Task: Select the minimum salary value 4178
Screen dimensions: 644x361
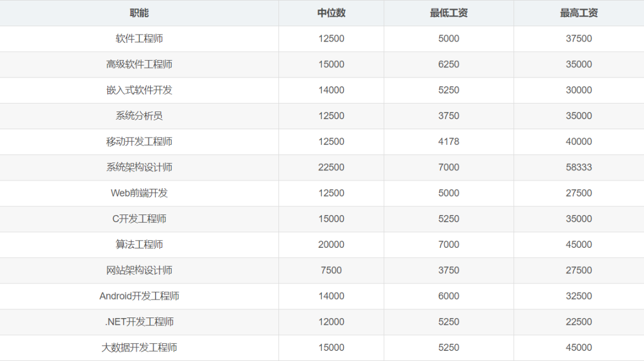Action: pyautogui.click(x=448, y=142)
